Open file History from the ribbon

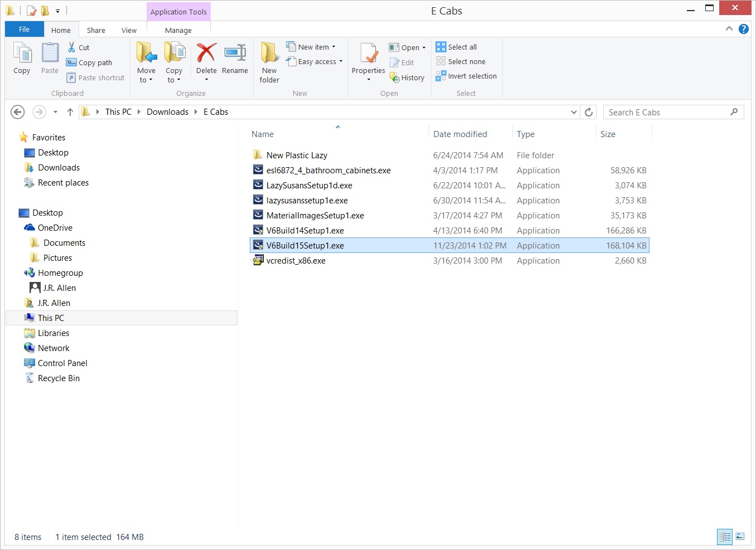pos(408,77)
